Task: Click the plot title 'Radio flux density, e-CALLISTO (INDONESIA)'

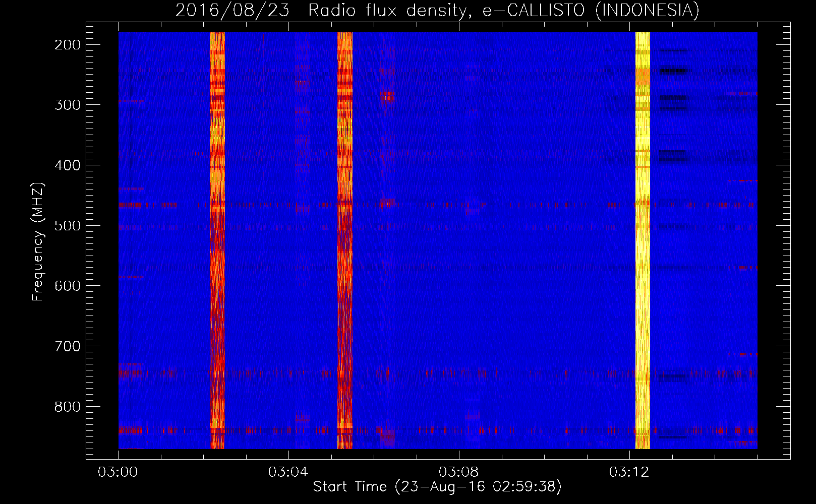Action: (x=504, y=10)
